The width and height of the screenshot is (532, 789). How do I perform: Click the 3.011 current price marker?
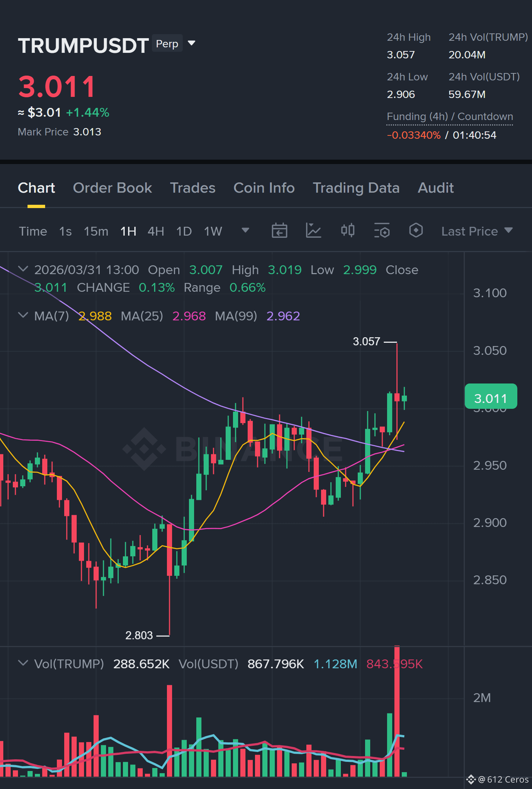(x=491, y=396)
